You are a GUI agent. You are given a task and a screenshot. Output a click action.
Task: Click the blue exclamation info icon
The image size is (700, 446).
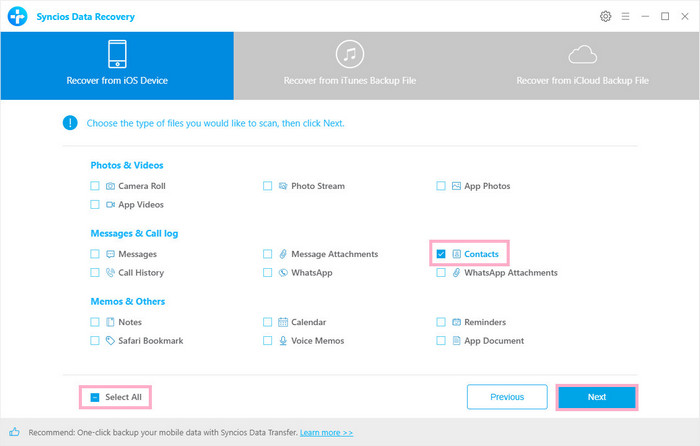pos(70,123)
